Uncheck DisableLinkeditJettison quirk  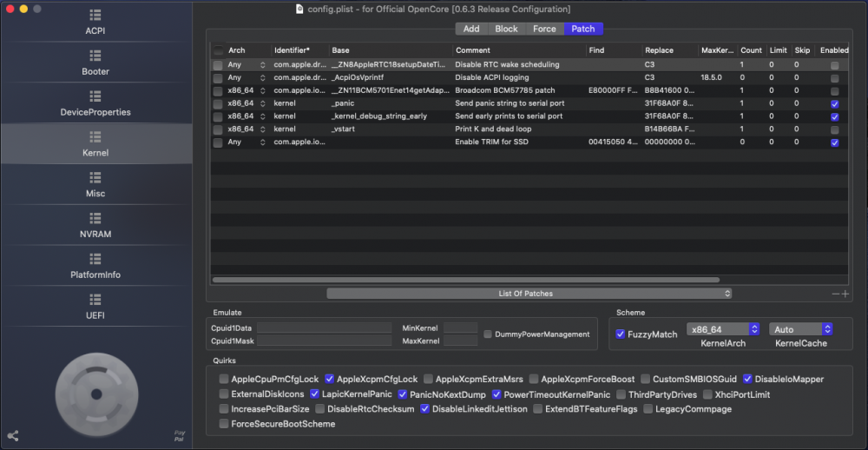click(425, 409)
